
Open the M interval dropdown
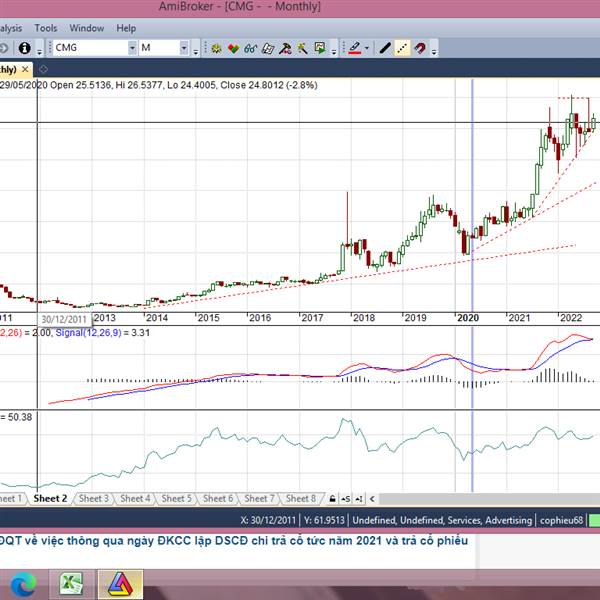coord(184,48)
